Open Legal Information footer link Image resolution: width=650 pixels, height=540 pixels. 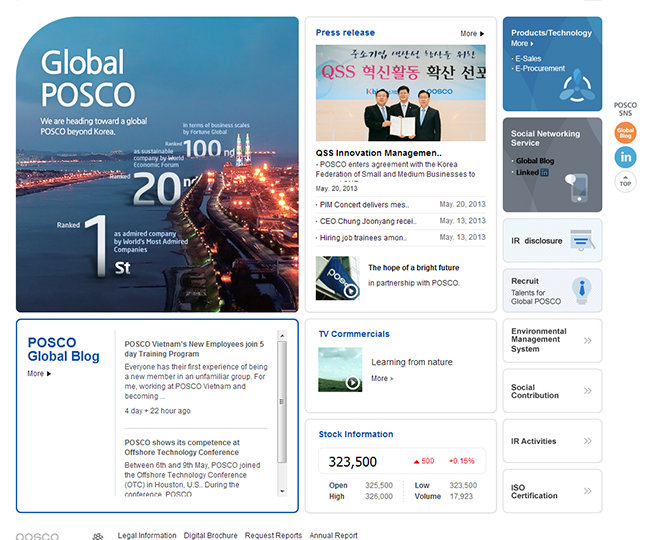[x=147, y=535]
